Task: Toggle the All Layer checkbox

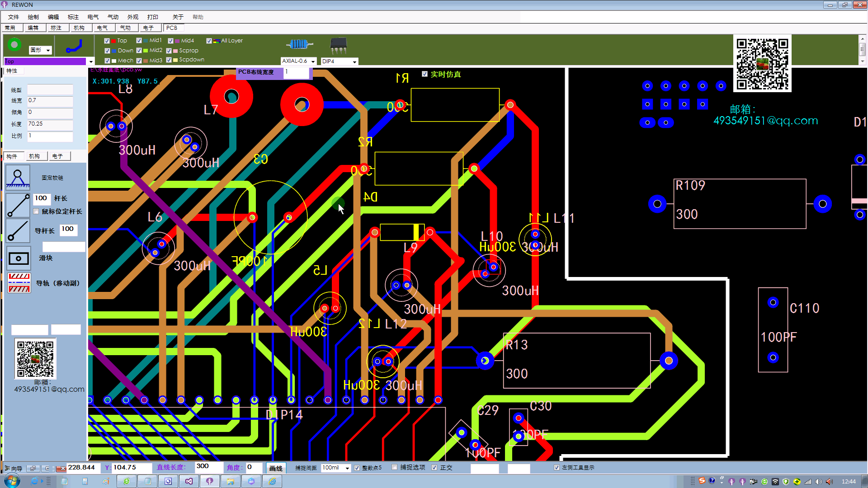Action: [209, 41]
